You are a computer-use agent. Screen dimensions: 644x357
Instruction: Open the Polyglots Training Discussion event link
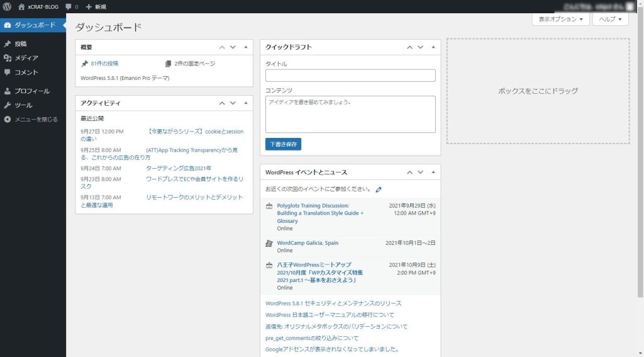click(320, 213)
